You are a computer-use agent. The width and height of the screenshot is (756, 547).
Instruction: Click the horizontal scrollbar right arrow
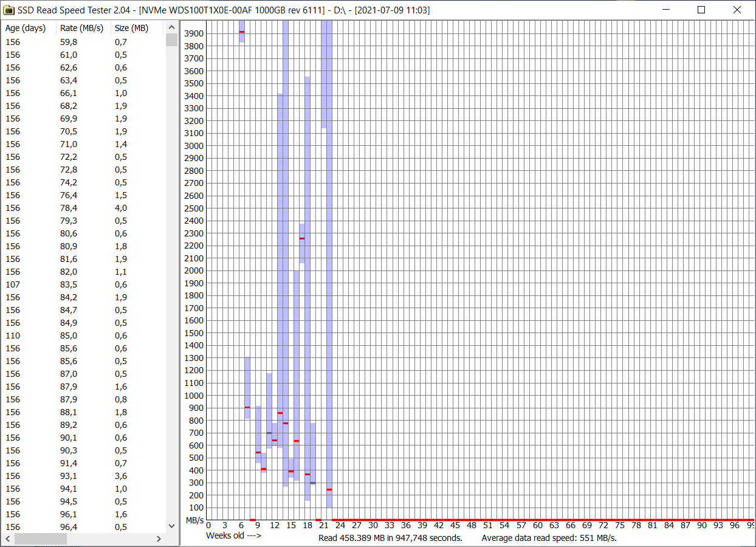coord(159,538)
